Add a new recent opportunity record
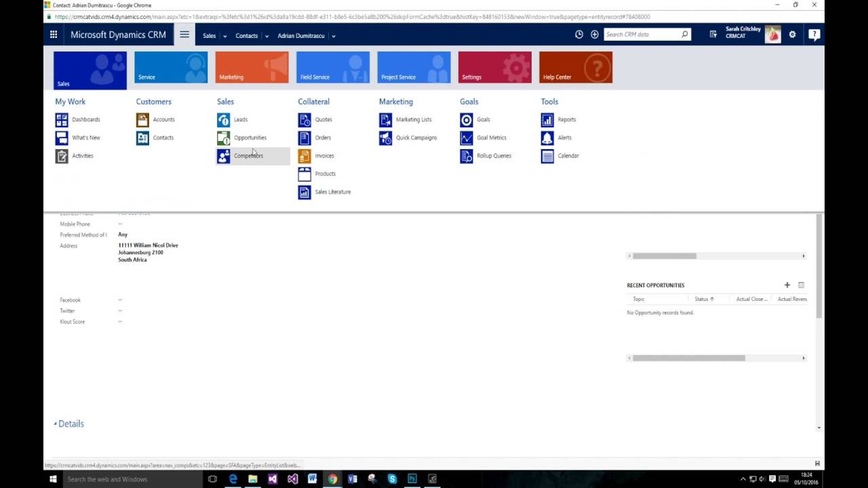The image size is (868, 488). pyautogui.click(x=787, y=285)
